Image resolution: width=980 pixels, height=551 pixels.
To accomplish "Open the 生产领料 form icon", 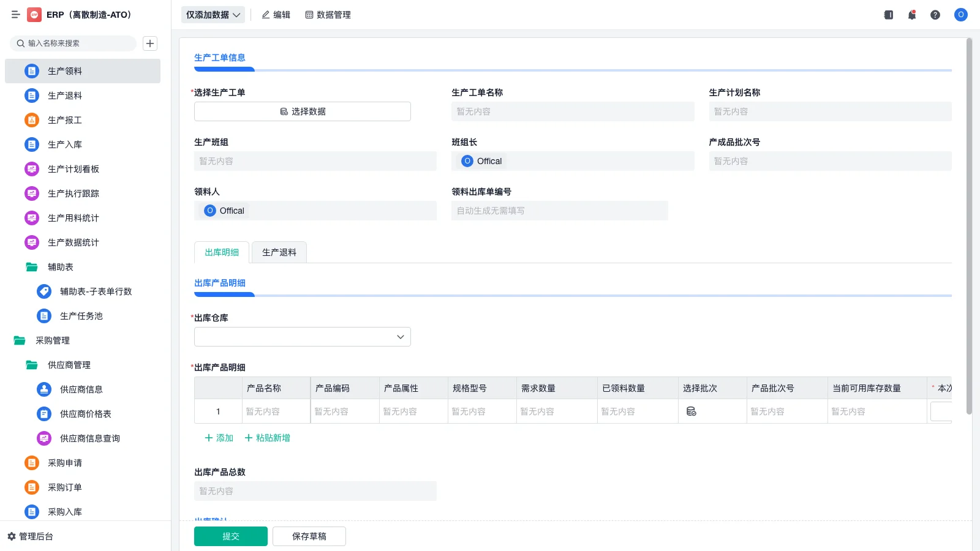I will pos(32,71).
